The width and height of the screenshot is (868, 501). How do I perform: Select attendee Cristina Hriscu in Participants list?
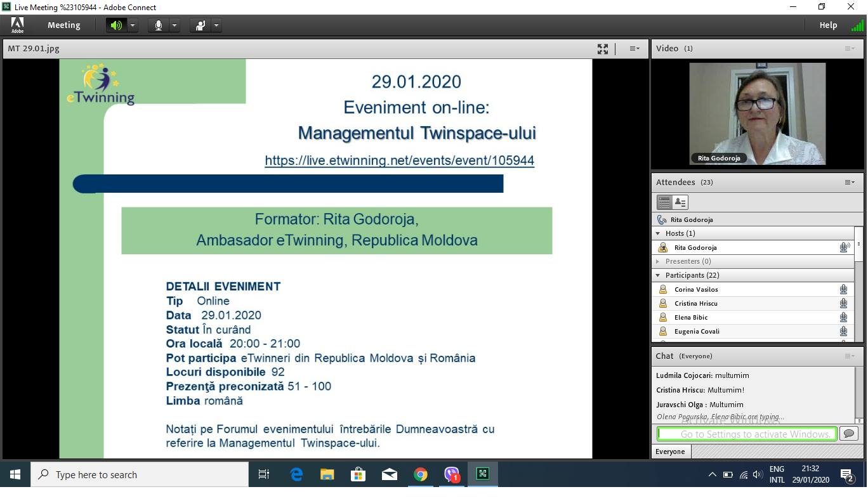753,303
